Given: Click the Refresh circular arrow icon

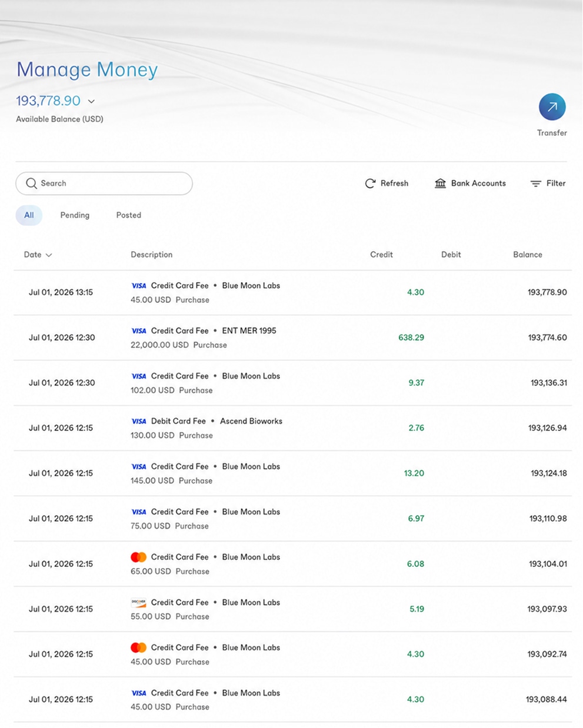Looking at the screenshot, I should point(370,183).
